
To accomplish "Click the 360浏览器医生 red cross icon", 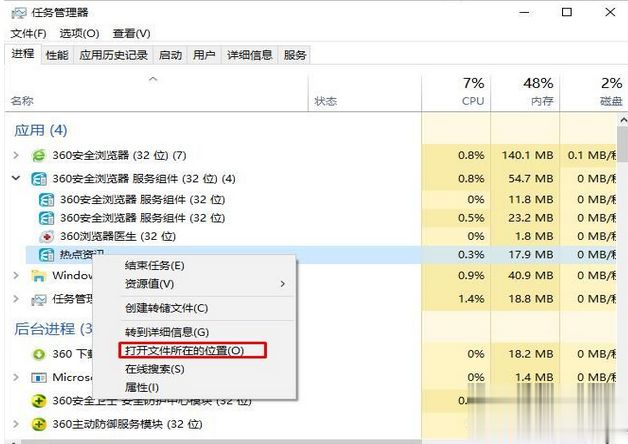I will (46, 237).
